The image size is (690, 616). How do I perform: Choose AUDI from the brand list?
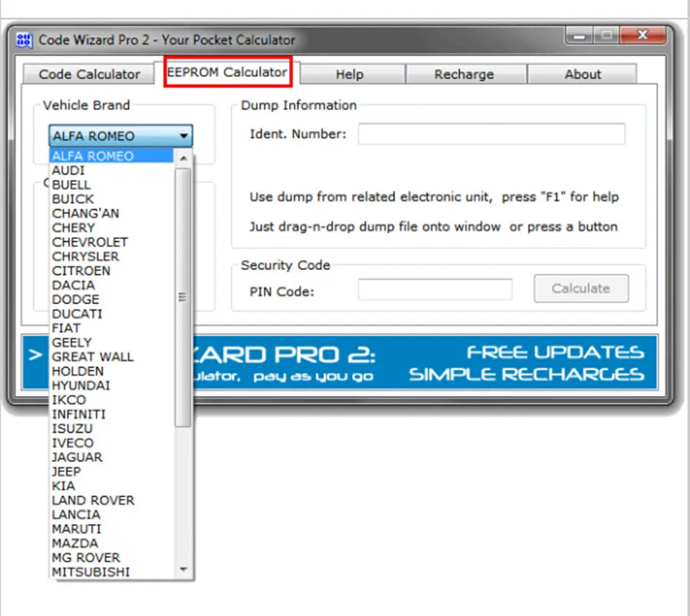click(111, 170)
